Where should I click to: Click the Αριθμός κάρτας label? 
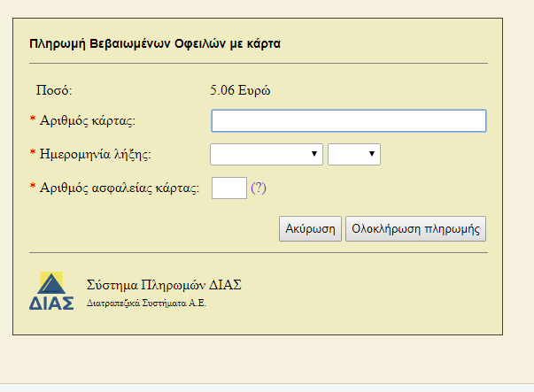tap(88, 121)
